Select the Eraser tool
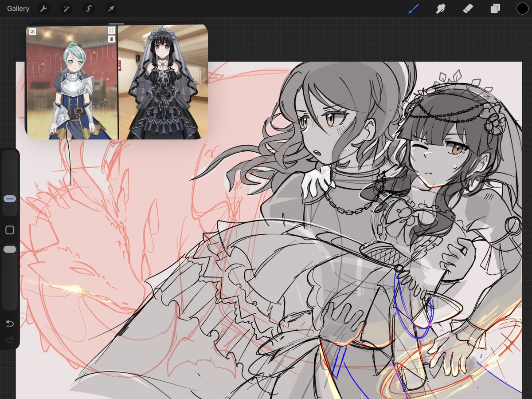The height and width of the screenshot is (399, 532). coord(468,8)
